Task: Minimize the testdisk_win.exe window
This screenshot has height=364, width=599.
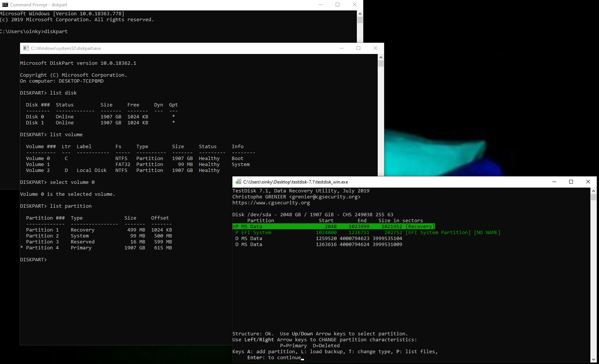Action: pyautogui.click(x=554, y=182)
